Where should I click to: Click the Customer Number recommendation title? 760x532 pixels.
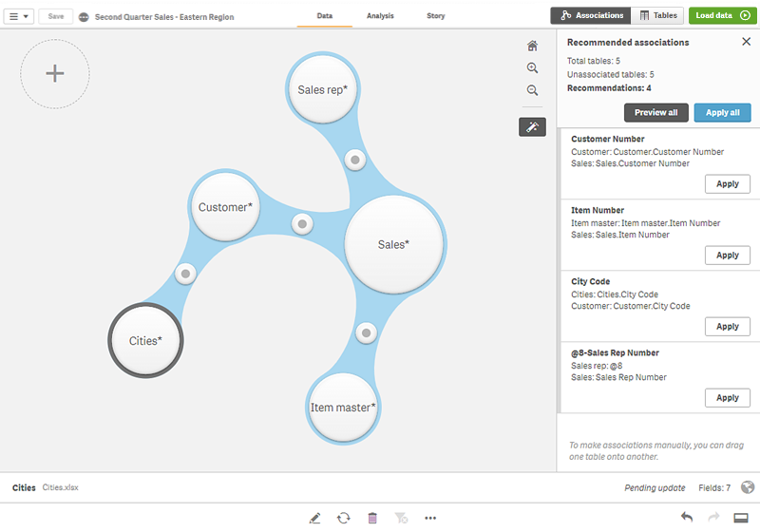coord(608,139)
